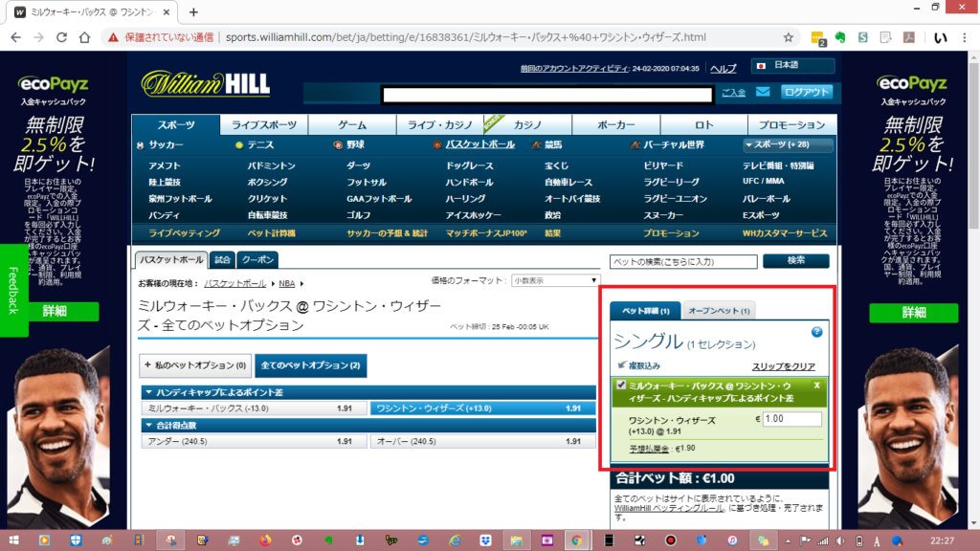Select the ロト tab

coord(704,125)
